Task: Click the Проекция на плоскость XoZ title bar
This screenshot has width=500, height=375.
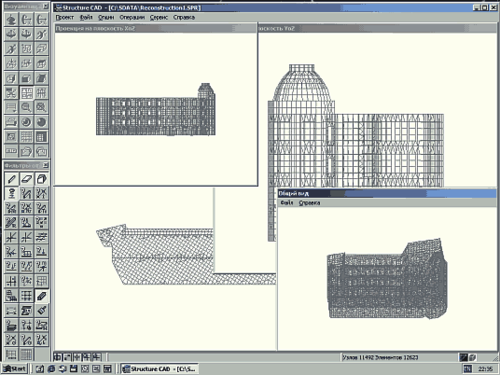Action: point(155,28)
